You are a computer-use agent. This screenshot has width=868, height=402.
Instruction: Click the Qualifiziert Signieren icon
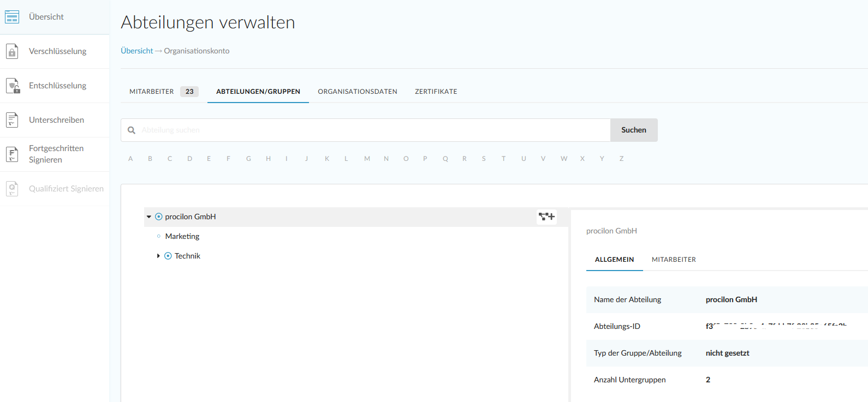(x=12, y=189)
